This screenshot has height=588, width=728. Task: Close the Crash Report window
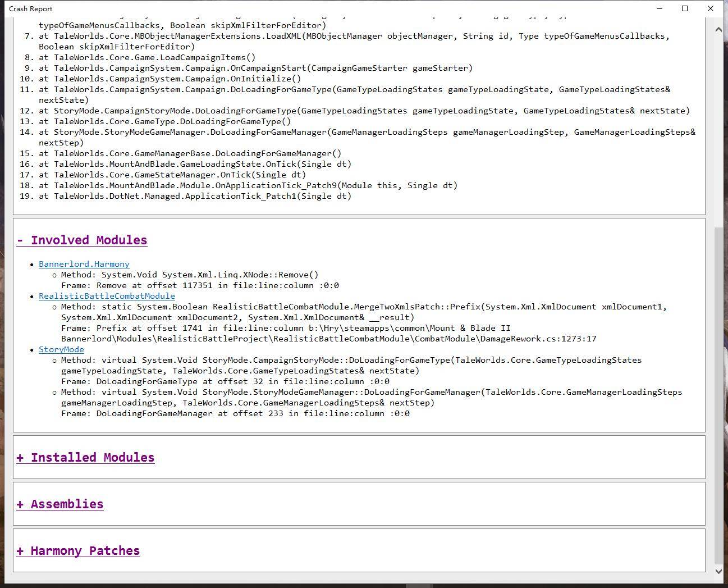click(711, 8)
